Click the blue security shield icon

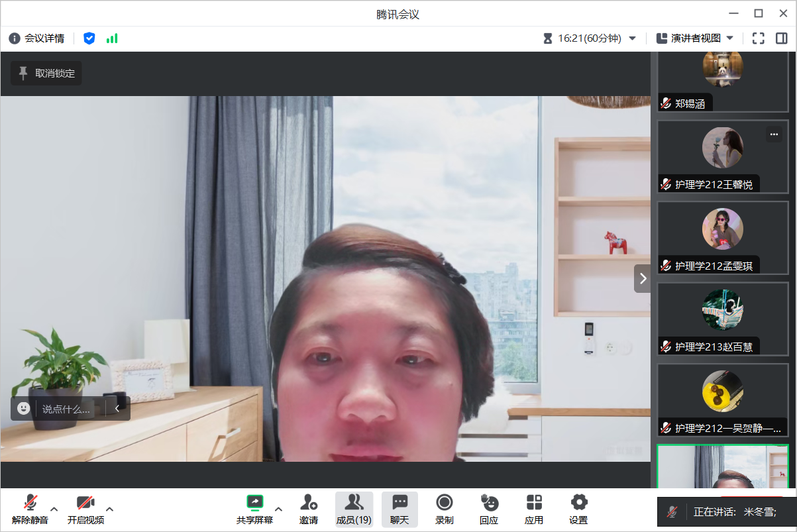click(89, 38)
